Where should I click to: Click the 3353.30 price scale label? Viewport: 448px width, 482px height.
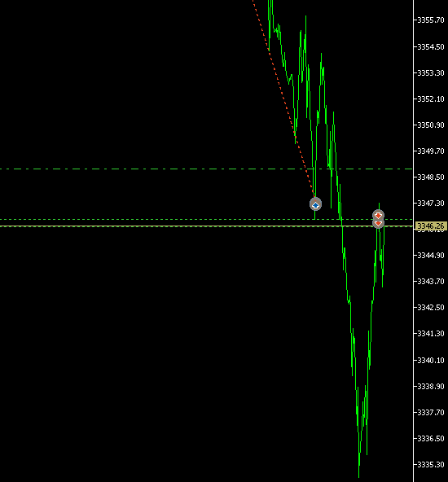(x=430, y=73)
